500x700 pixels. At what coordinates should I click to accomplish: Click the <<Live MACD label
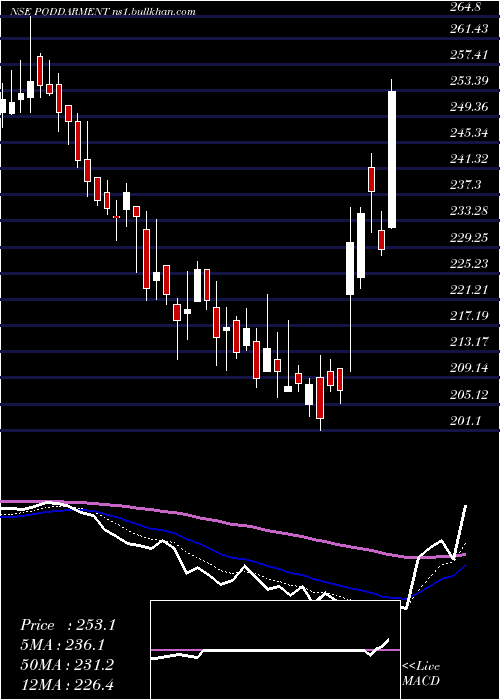tap(421, 673)
